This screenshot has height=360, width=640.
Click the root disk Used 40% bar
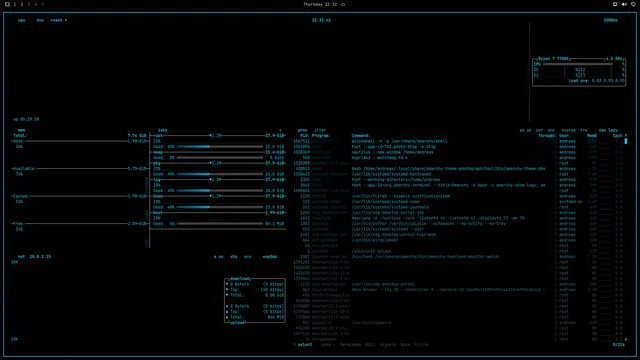click(x=220, y=147)
